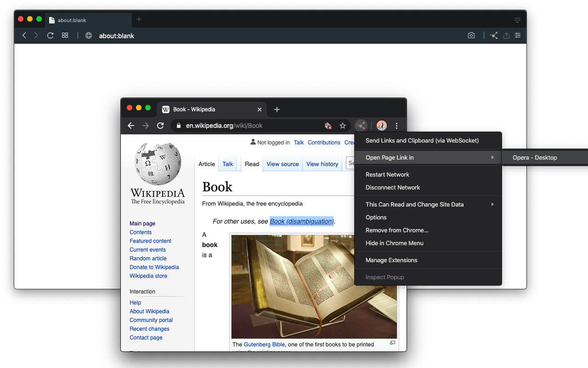Click the blocked extension badge in Chrome's address bar
588x368 pixels.
[328, 126]
